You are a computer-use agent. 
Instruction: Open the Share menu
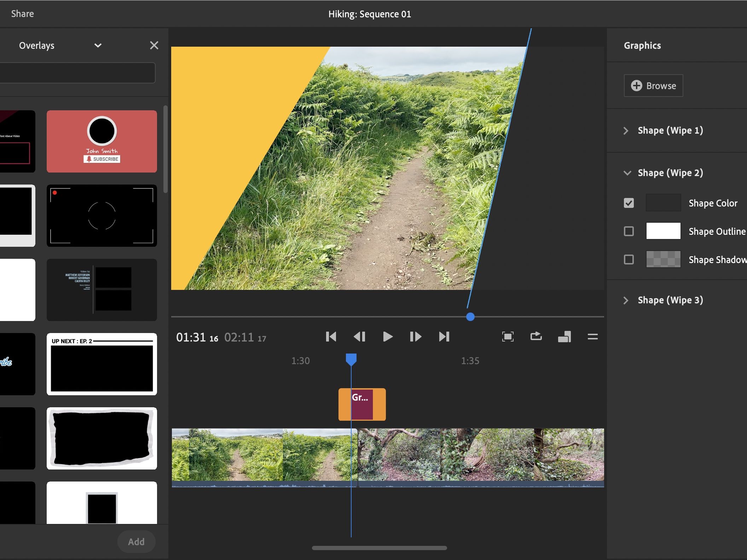[x=23, y=14]
